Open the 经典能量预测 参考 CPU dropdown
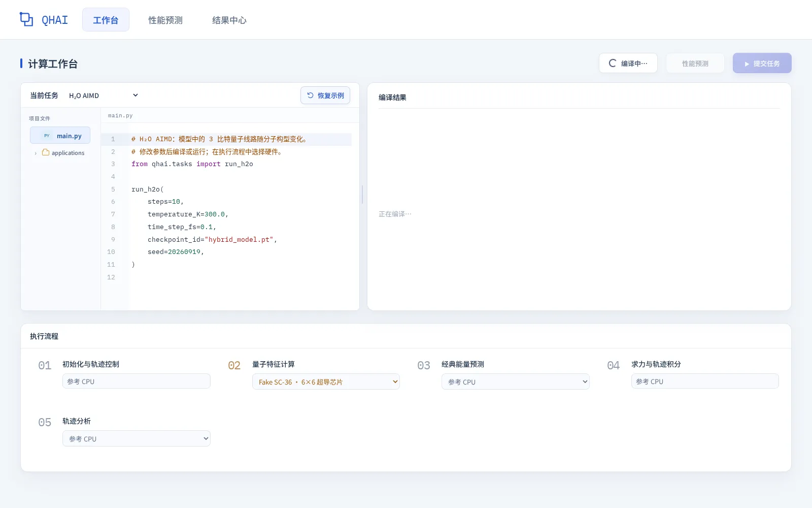The width and height of the screenshot is (812, 508). click(515, 382)
